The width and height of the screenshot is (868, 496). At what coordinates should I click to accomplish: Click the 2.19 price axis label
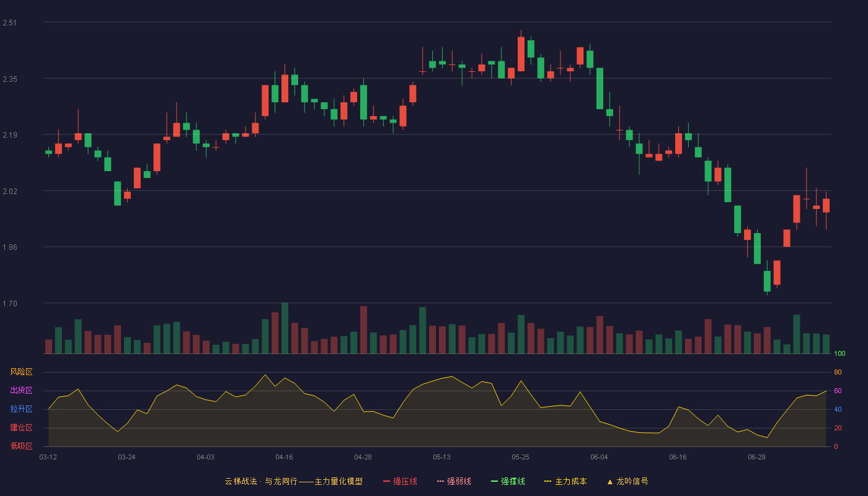tap(10, 135)
